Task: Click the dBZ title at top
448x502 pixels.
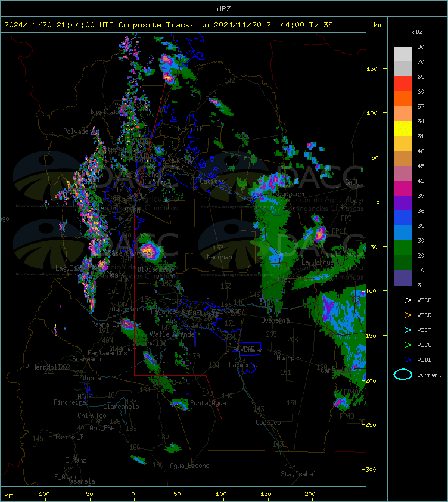Action: click(x=223, y=8)
